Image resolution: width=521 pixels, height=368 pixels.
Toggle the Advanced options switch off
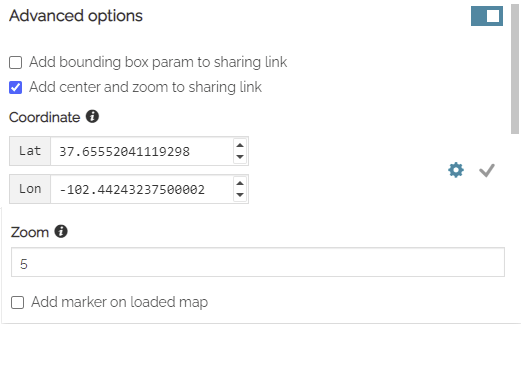(487, 16)
